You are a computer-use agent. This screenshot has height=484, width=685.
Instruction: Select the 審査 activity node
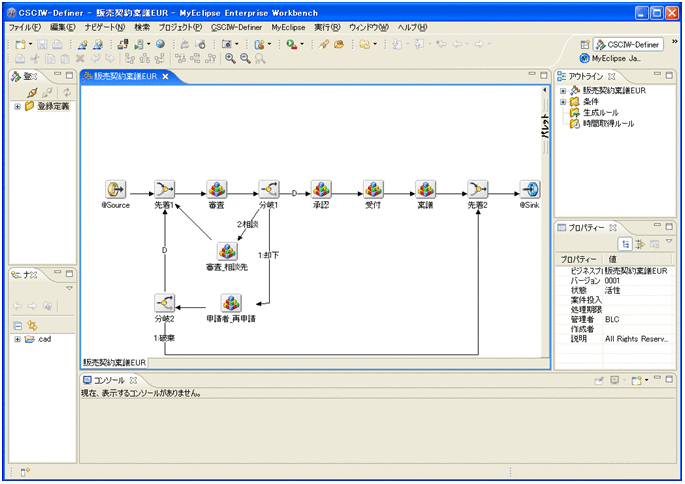(216, 189)
